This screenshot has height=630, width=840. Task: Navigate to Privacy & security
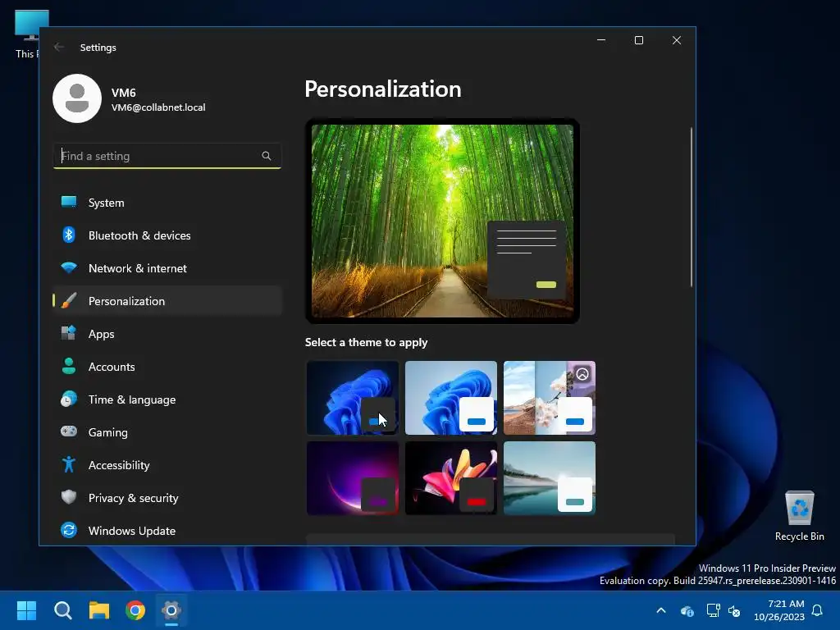click(x=167, y=498)
